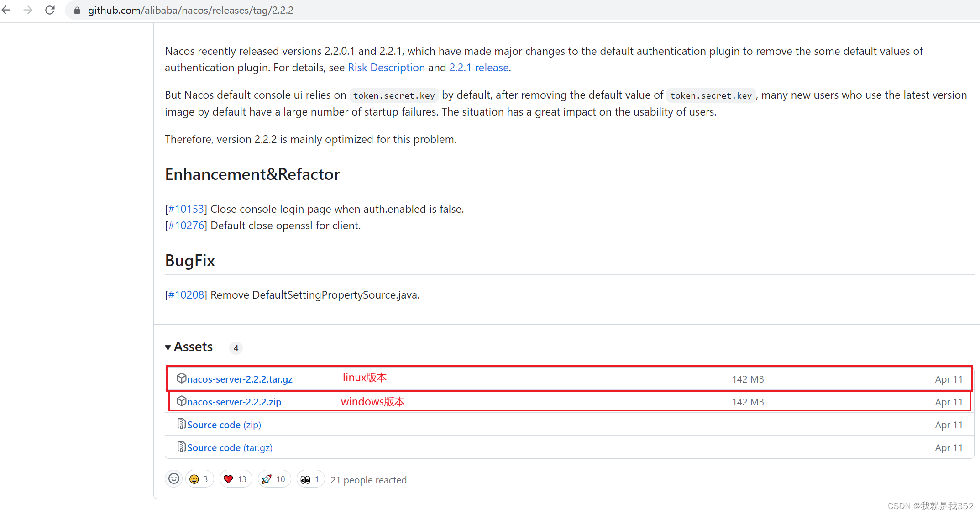This screenshot has width=980, height=515.
Task: Click 'Therefore, version 2.2.2' paragraph text
Action: (x=311, y=139)
